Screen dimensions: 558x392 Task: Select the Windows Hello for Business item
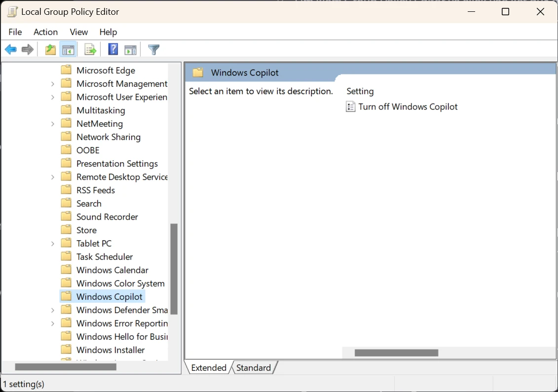point(122,336)
